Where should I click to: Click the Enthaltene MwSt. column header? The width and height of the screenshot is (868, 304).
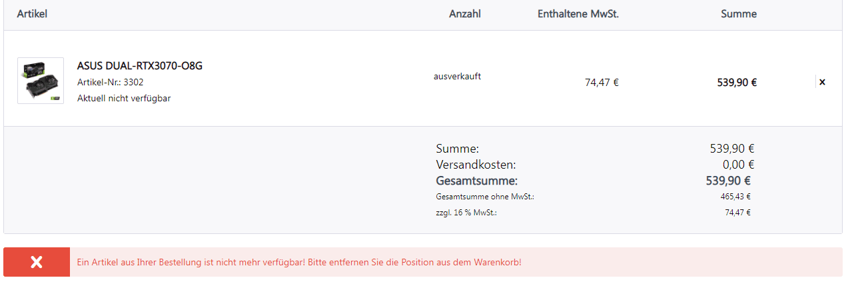(578, 13)
